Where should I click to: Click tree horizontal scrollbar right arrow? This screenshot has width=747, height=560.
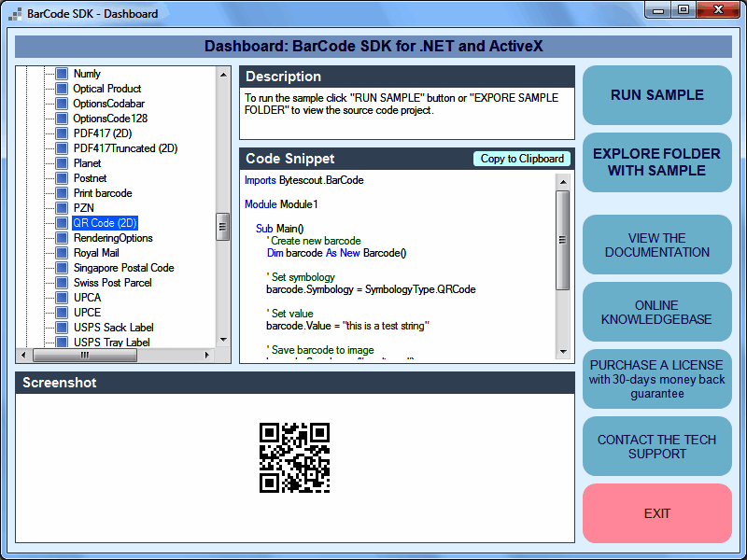point(206,356)
